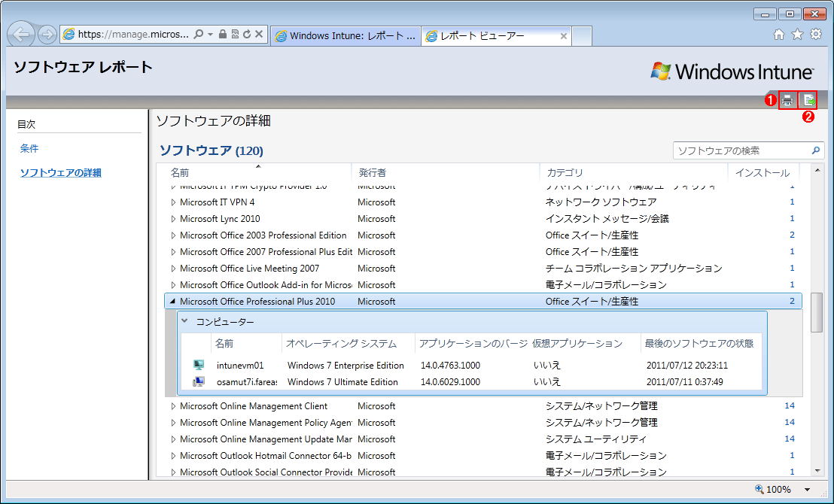The width and height of the screenshot is (834, 504).
Task: Expand Microsoft Office 2003 Professional Edition row
Action: pos(173,235)
